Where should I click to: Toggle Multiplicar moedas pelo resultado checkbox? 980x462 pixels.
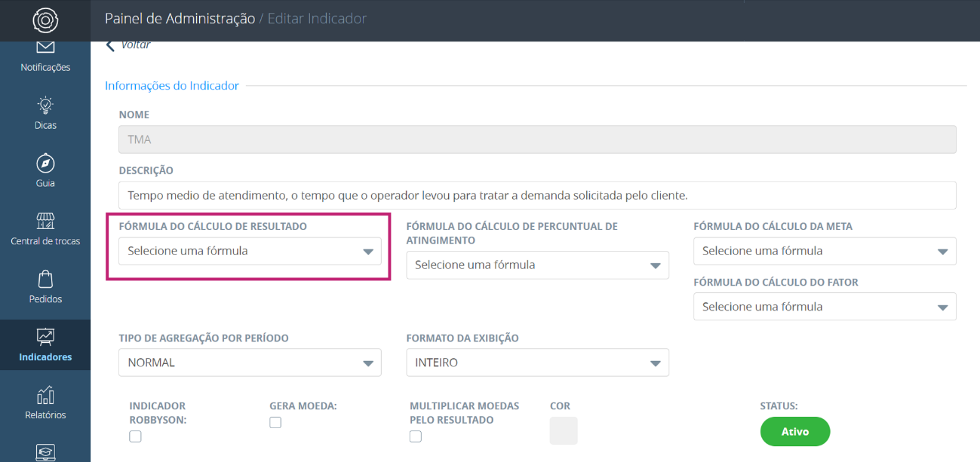click(x=416, y=436)
